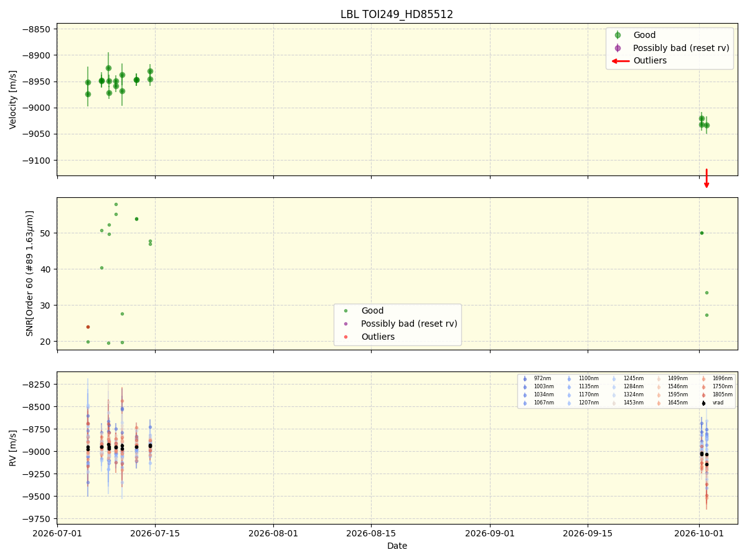Click the '50' SNR tick label

point(47,233)
